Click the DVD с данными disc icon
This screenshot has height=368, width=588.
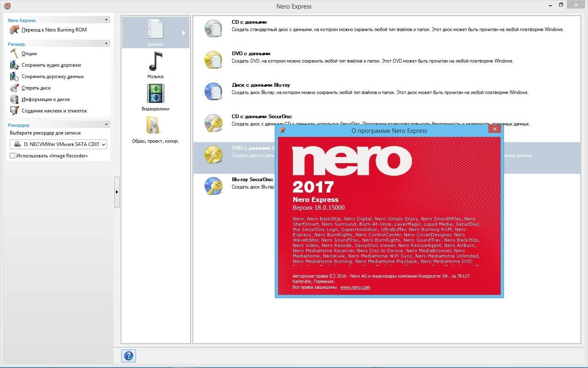(x=214, y=60)
